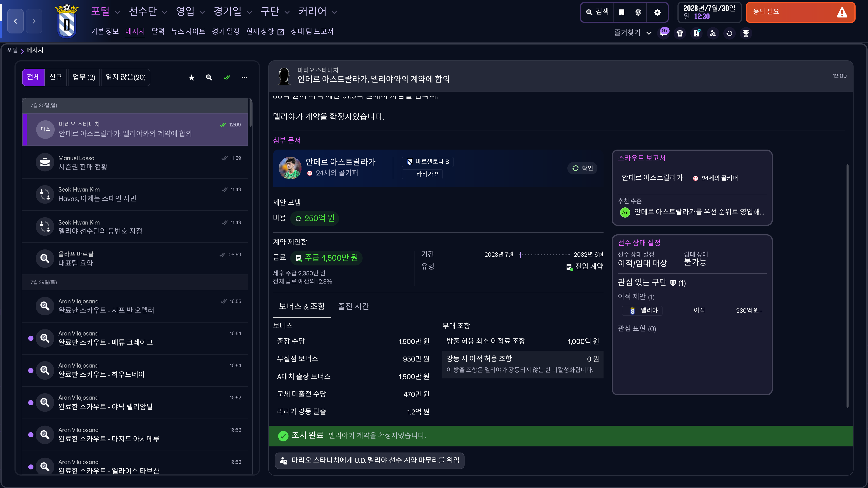Screen dimensions: 868x488
Task: Mark all read with green double-check icon
Action: [227, 77]
